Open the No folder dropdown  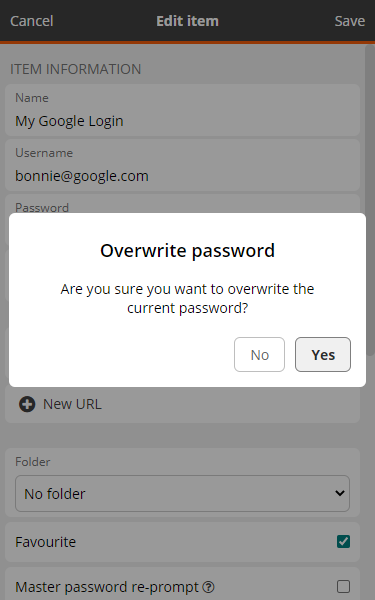click(182, 494)
